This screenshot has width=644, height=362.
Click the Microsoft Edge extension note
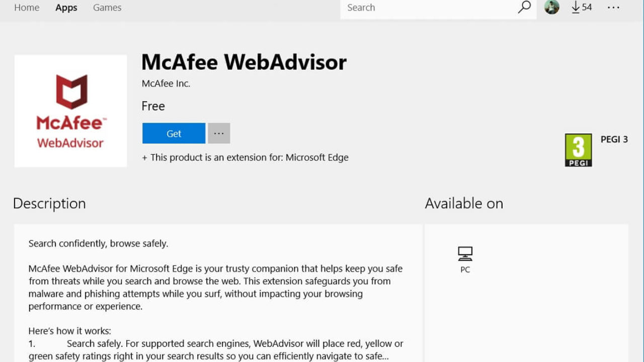click(246, 157)
